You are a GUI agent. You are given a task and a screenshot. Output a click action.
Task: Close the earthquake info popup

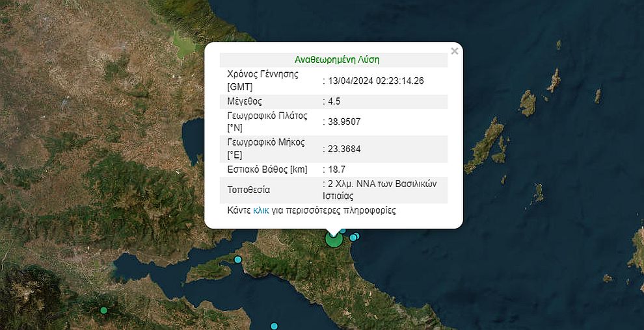click(x=454, y=51)
